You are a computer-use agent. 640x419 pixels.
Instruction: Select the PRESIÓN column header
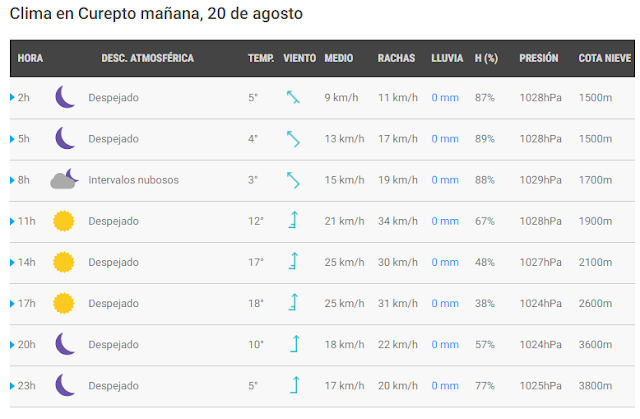pyautogui.click(x=539, y=58)
